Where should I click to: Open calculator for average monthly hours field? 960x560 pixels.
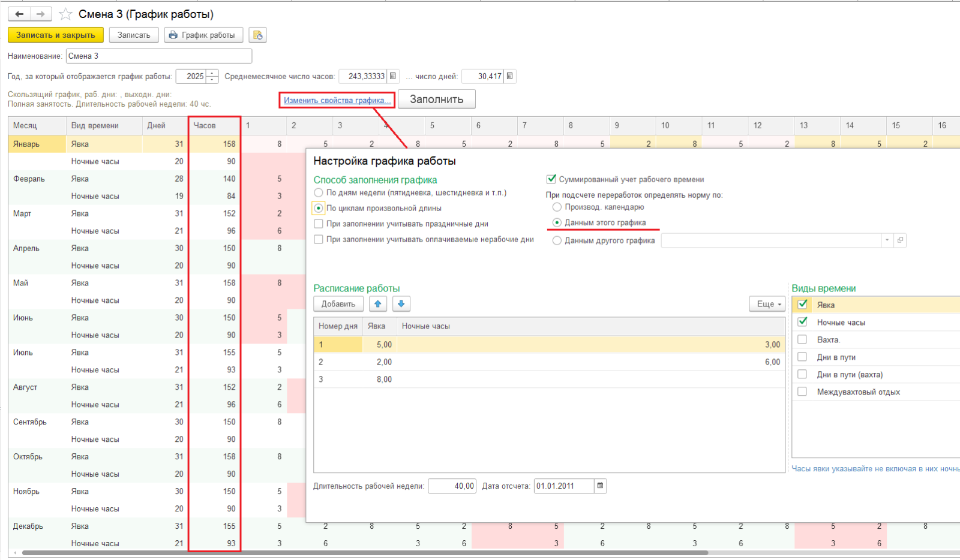click(393, 76)
